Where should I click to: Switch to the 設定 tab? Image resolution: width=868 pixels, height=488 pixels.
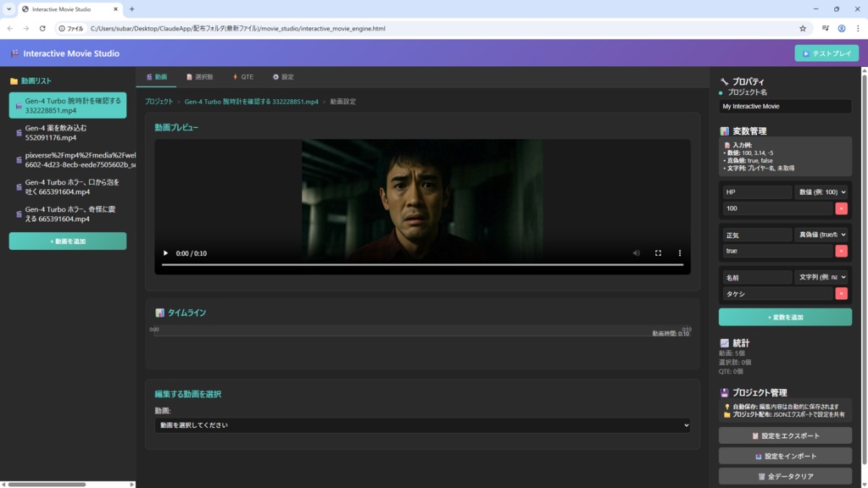pos(283,77)
